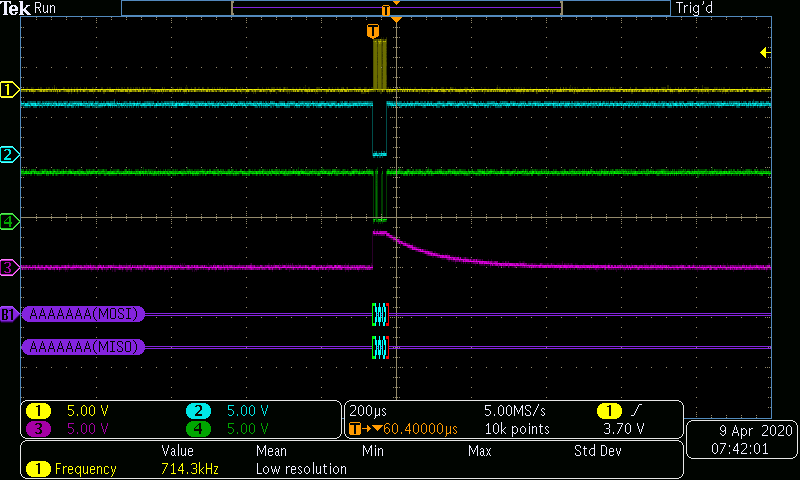Click the 714.3kHz frequency value

(x=190, y=469)
